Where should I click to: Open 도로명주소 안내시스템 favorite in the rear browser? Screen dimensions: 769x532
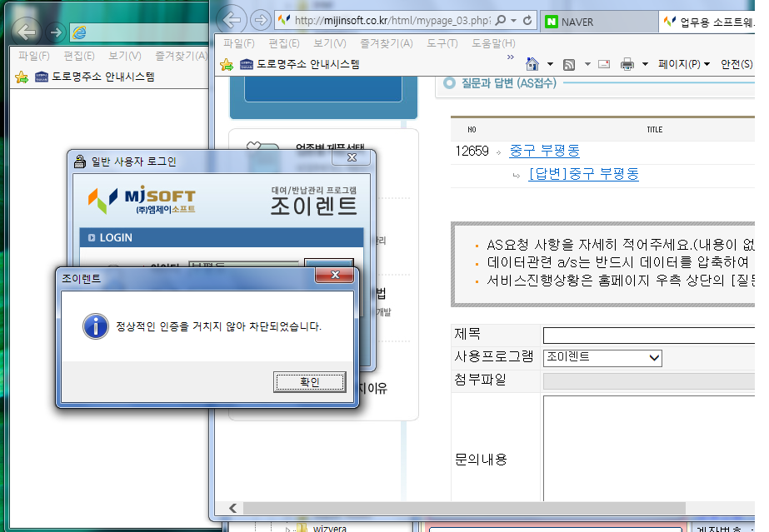point(95,77)
